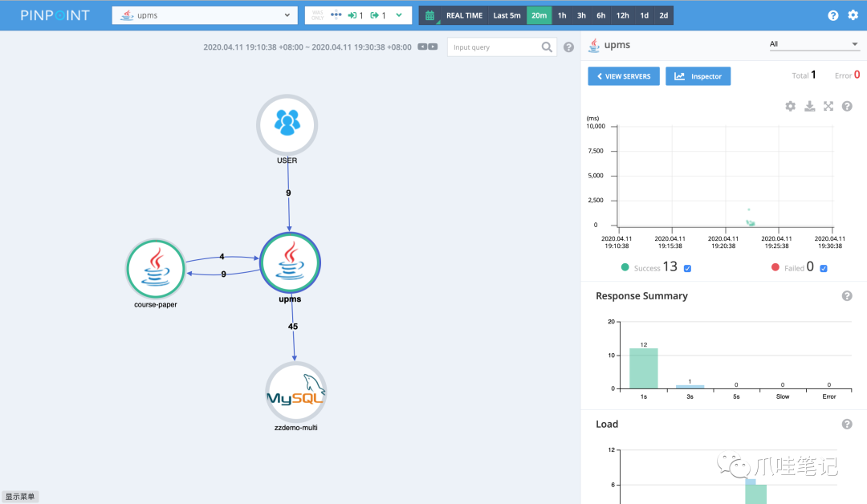Expand scatter chart to full screen
867x504 pixels.
click(828, 106)
